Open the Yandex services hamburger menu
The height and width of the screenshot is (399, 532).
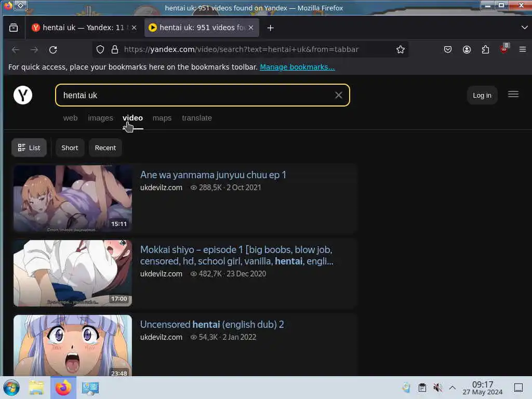point(513,95)
